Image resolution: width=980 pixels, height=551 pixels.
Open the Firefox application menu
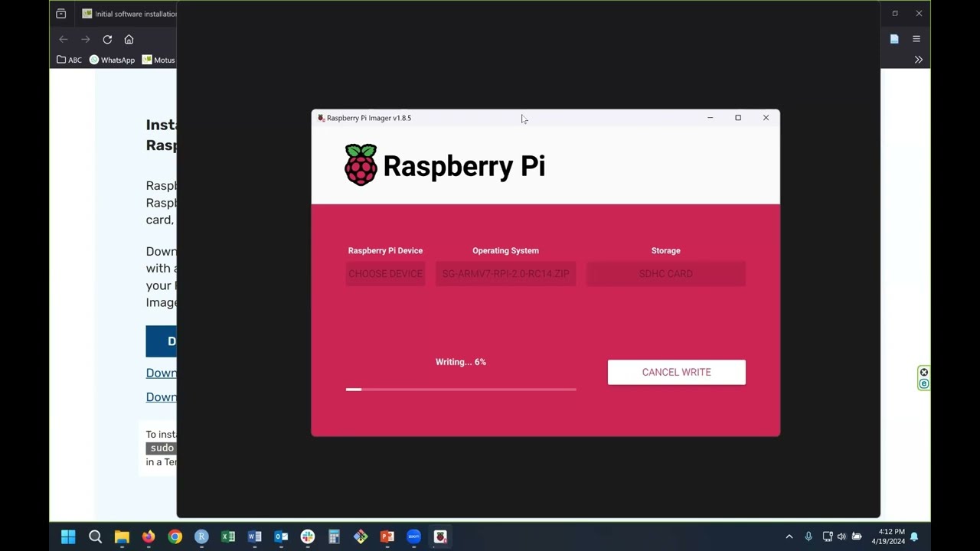click(916, 39)
